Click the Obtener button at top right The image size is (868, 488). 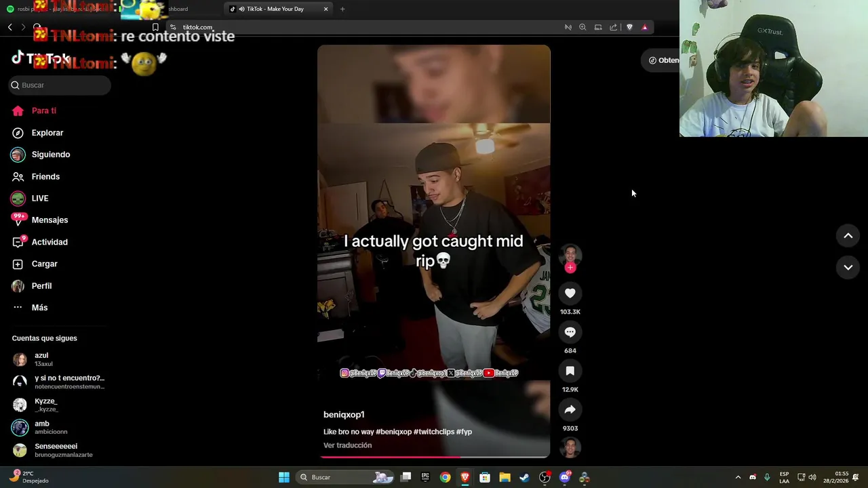(661, 60)
